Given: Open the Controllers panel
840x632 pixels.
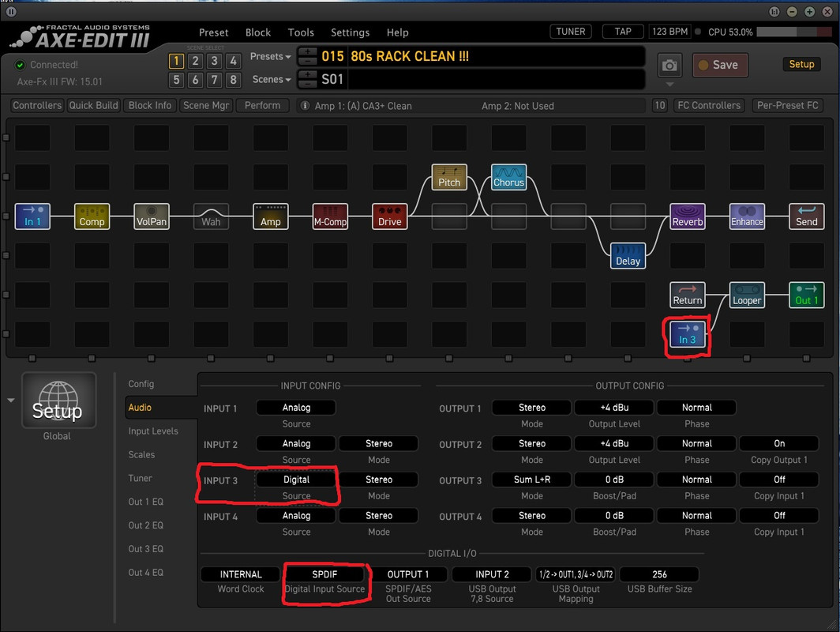Looking at the screenshot, I should (37, 106).
